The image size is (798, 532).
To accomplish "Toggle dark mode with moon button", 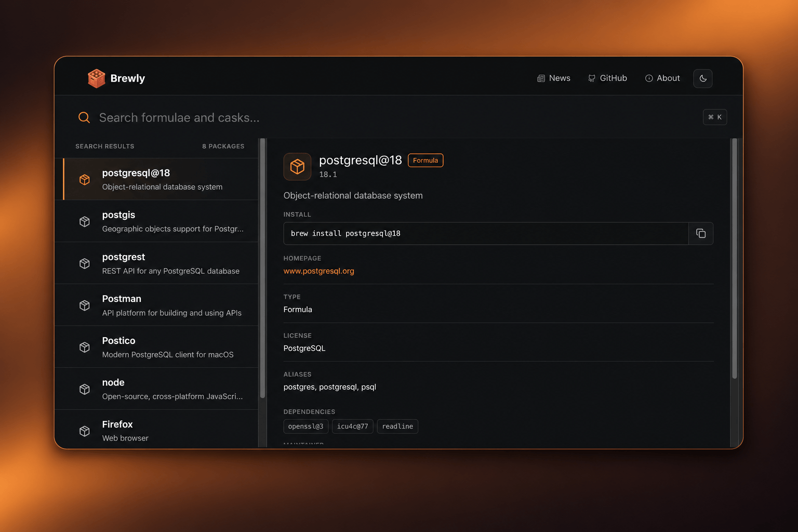I will [703, 78].
